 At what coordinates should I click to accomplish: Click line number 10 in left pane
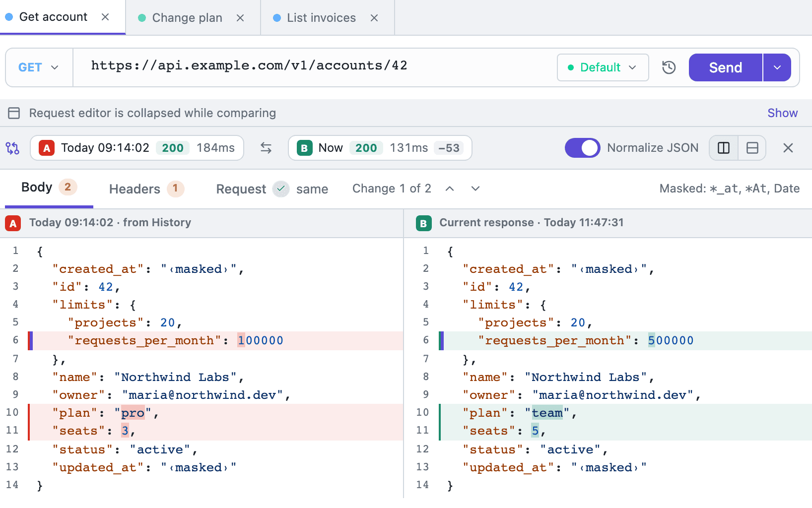click(12, 412)
